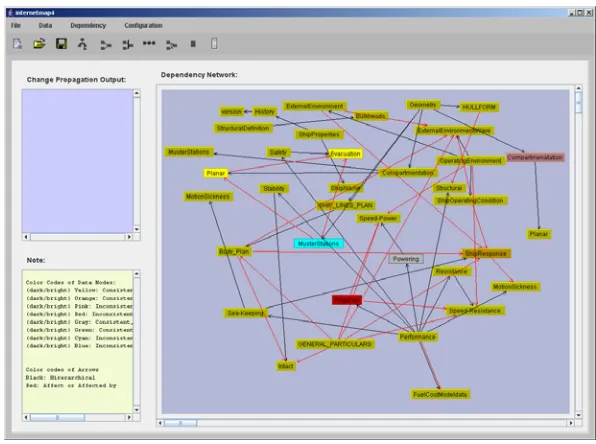The height and width of the screenshot is (444, 596).
Task: Click the Note panel scroll-up arrow
Action: coord(137,274)
